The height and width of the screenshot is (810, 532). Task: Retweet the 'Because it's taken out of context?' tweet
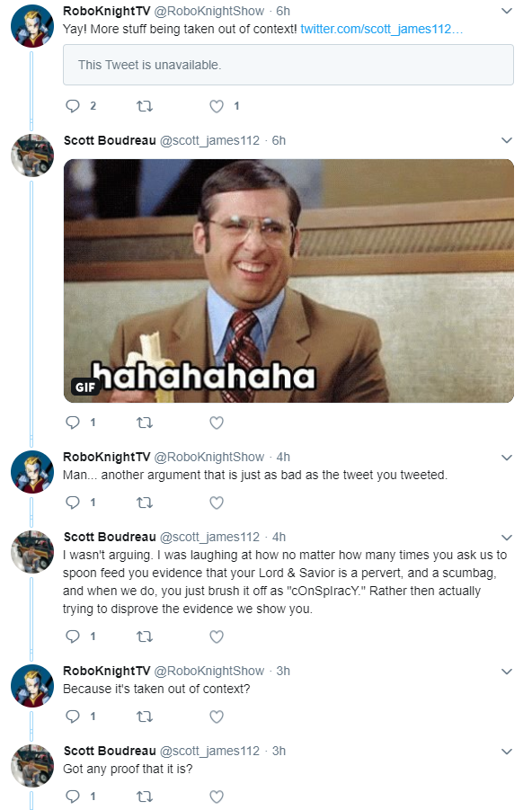tap(144, 717)
